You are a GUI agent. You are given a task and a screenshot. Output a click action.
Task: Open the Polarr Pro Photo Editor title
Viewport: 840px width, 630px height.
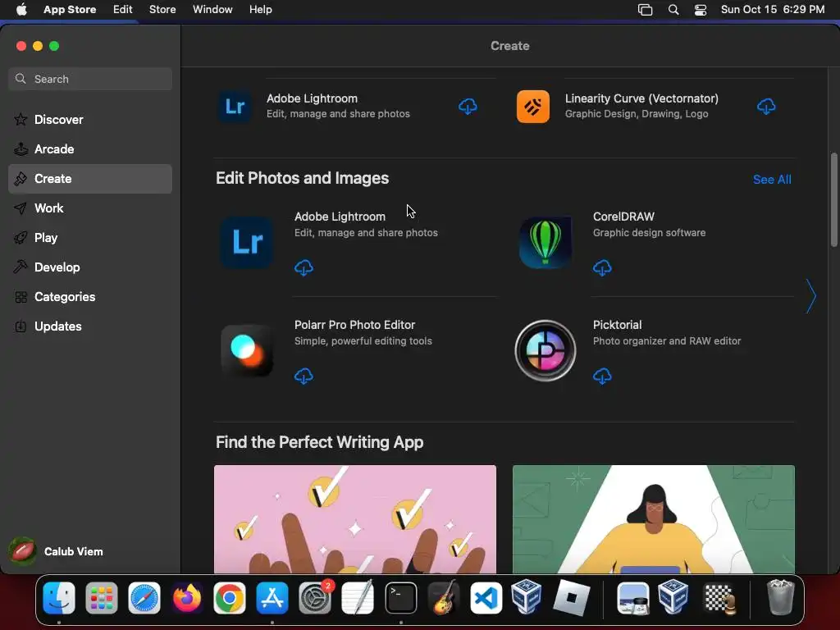354,325
